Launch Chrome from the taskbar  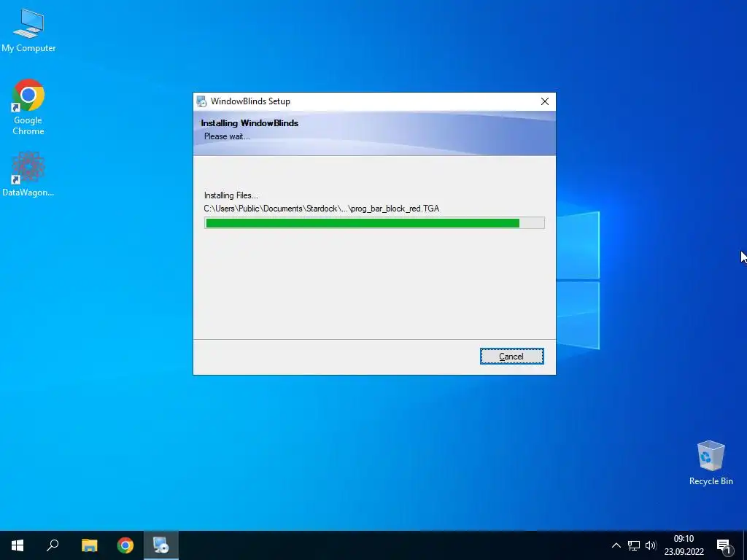point(125,545)
